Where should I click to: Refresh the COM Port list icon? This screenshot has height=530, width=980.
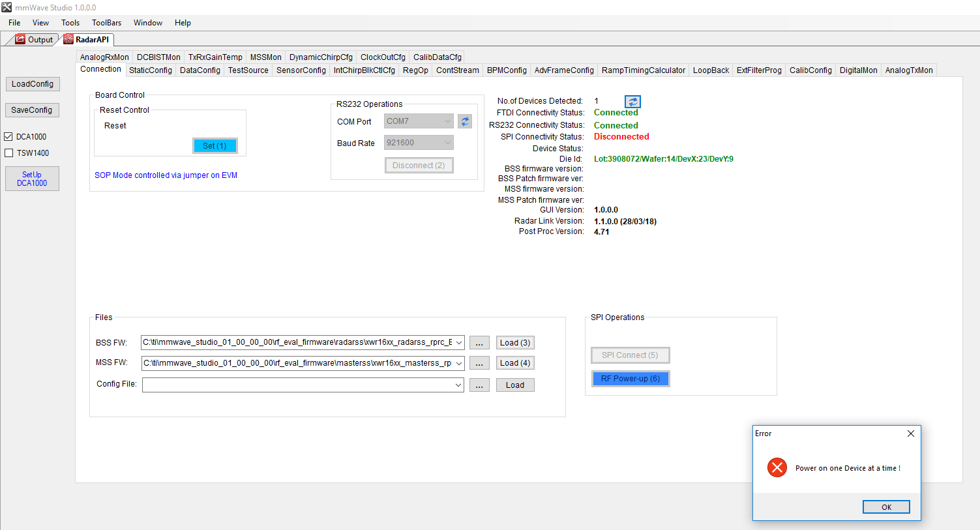[x=465, y=121]
